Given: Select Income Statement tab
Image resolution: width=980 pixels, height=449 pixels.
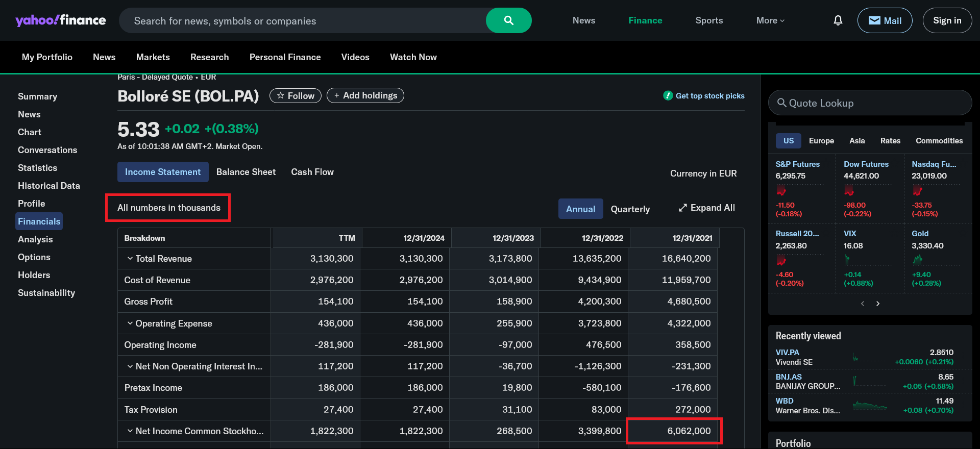Looking at the screenshot, I should pos(163,172).
